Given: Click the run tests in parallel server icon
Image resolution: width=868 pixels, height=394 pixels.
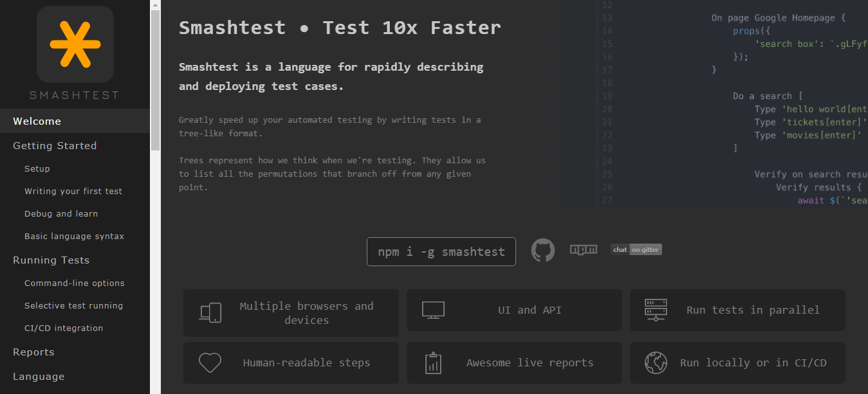Looking at the screenshot, I should pyautogui.click(x=656, y=309).
